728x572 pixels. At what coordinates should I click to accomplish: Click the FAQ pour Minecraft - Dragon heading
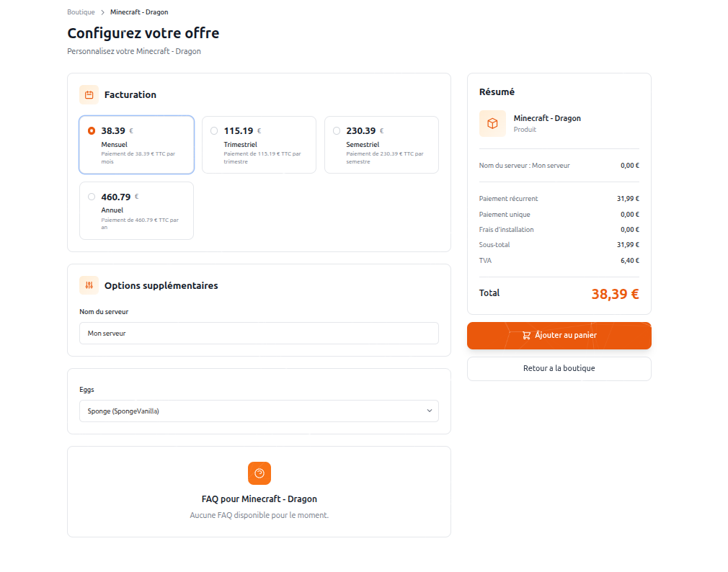[259, 499]
